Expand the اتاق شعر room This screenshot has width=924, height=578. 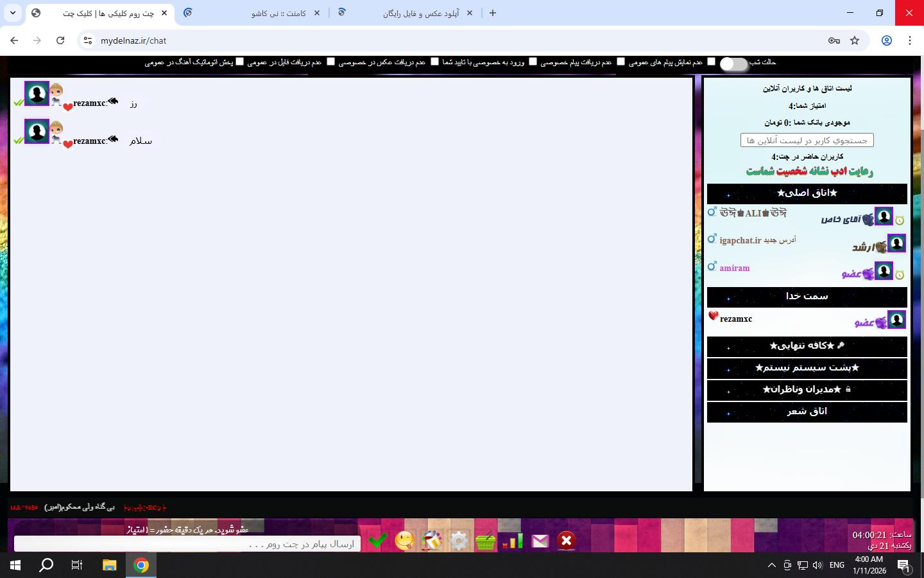(807, 412)
